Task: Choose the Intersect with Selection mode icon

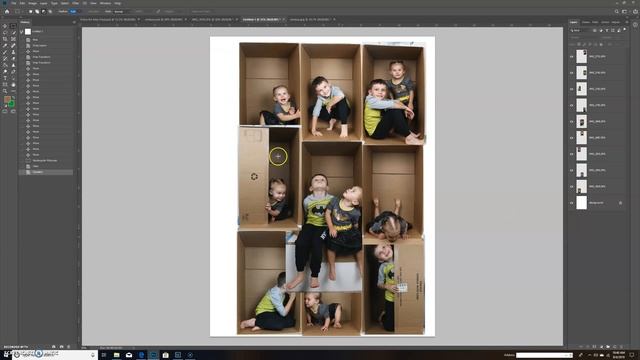Action: [x=50, y=11]
